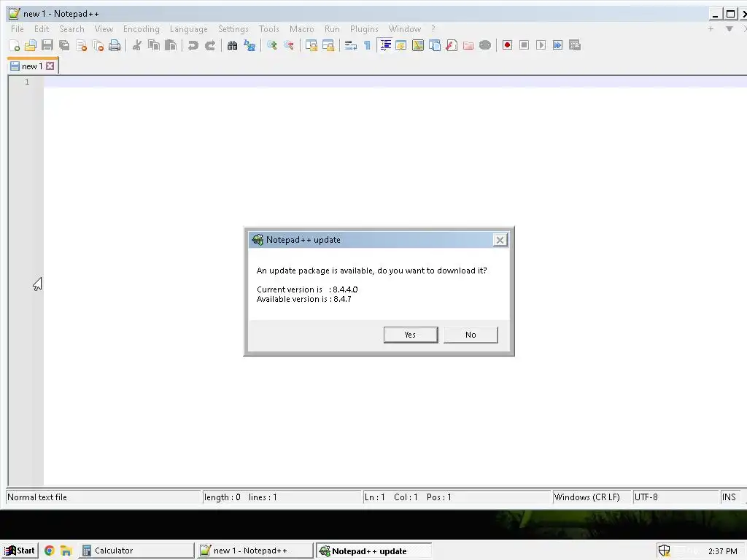Click No in the update dialog

(471, 335)
